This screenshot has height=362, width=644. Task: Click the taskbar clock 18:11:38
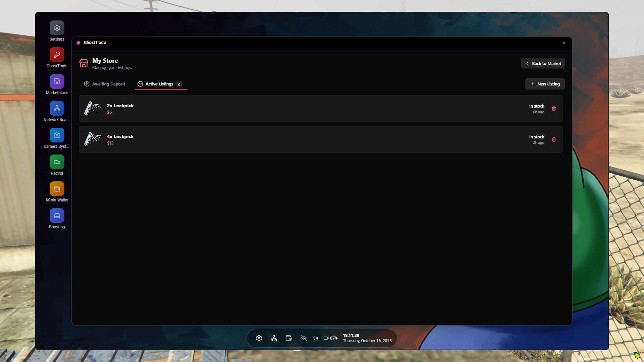[351, 336]
